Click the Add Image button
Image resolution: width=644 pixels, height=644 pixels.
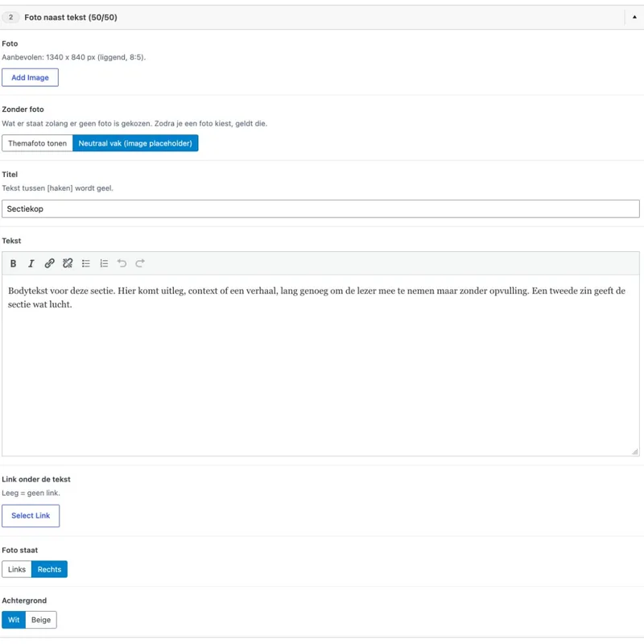tap(30, 77)
